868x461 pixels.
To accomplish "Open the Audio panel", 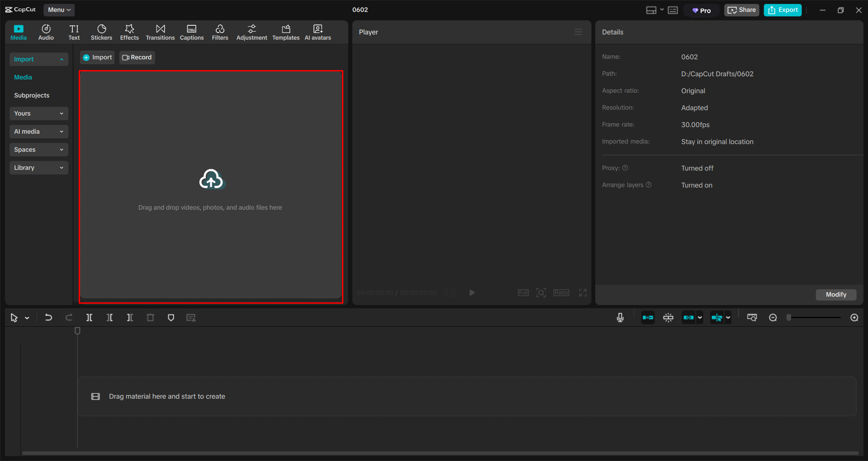I will click(x=46, y=32).
